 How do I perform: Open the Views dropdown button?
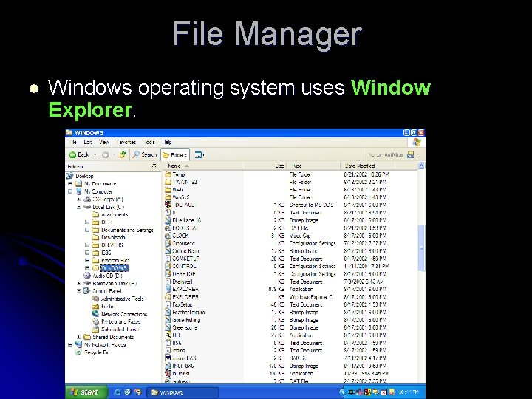coord(199,155)
